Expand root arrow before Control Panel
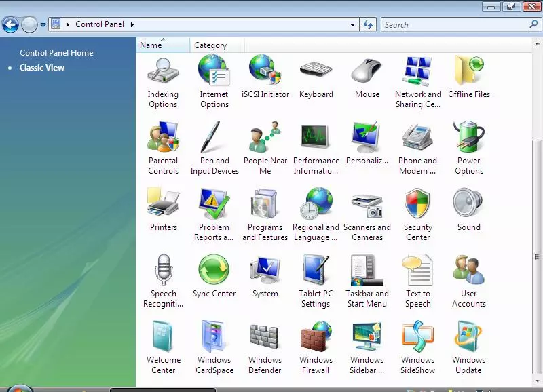 68,24
